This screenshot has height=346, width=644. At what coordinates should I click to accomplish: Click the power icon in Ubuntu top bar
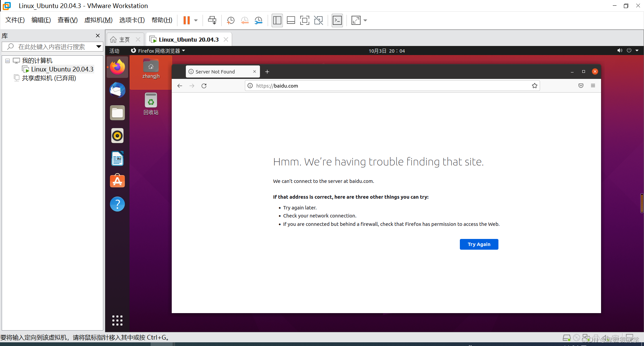pos(629,51)
